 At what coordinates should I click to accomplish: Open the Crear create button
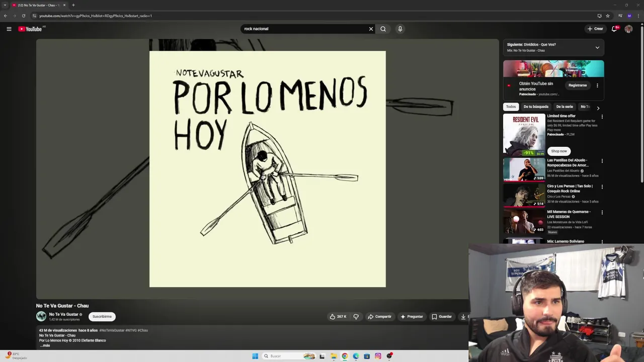point(595,29)
